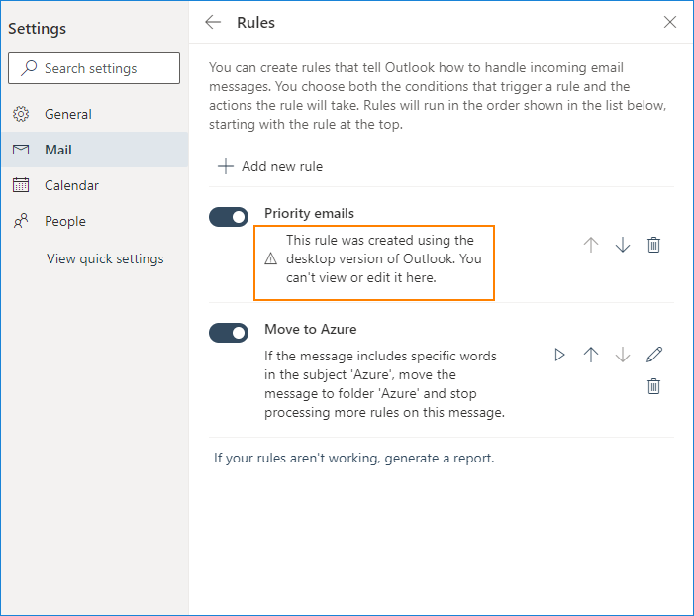Open Calendar settings category
Viewport: 694px width, 616px height.
click(x=71, y=185)
